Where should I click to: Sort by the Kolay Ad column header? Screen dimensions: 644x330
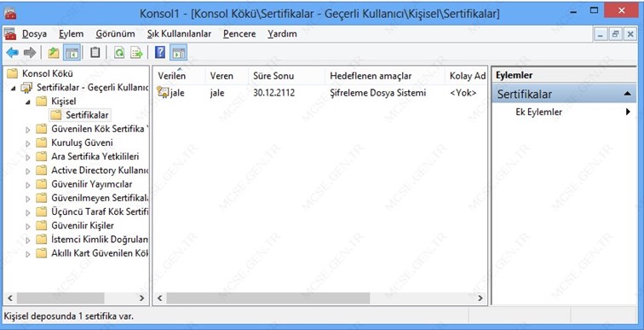[466, 76]
